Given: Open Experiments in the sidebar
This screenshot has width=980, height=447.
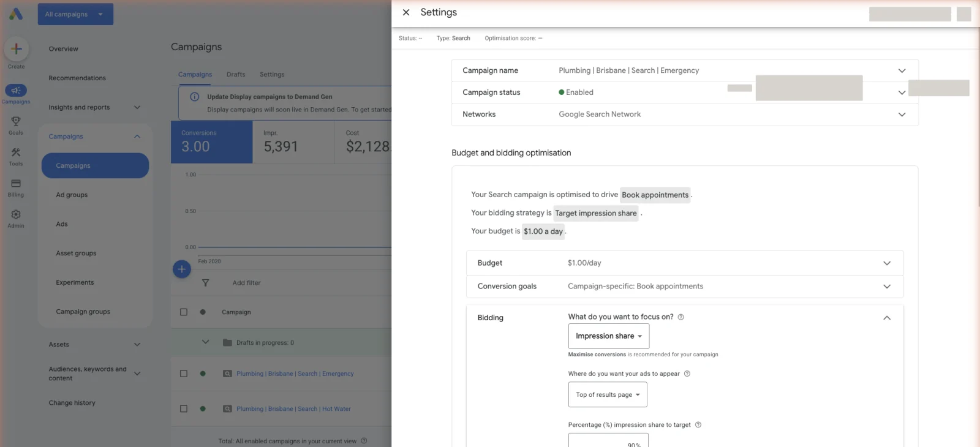Looking at the screenshot, I should click(x=75, y=283).
